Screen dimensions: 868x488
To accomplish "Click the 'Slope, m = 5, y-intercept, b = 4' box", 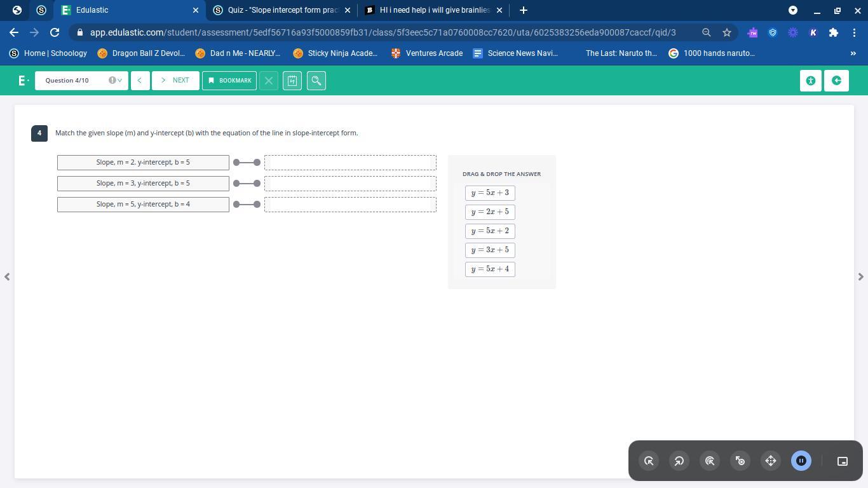I will (x=143, y=205).
